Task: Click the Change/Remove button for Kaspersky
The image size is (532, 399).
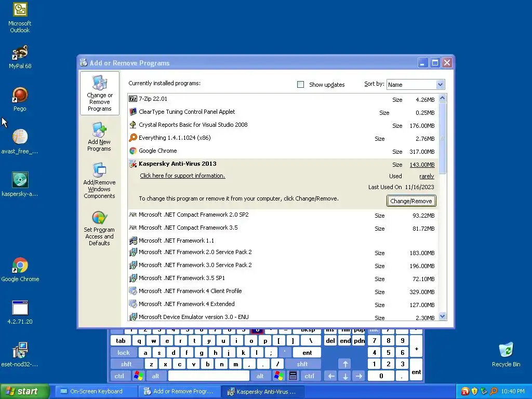Action: coord(411,201)
